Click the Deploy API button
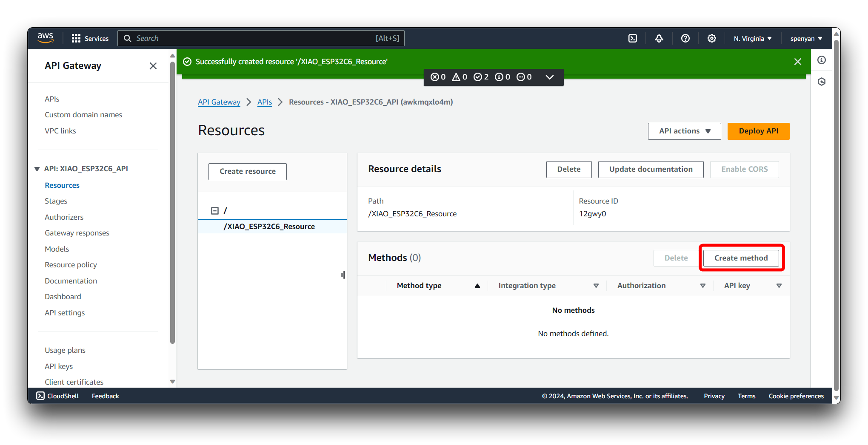This screenshot has height=445, width=868. (x=759, y=131)
